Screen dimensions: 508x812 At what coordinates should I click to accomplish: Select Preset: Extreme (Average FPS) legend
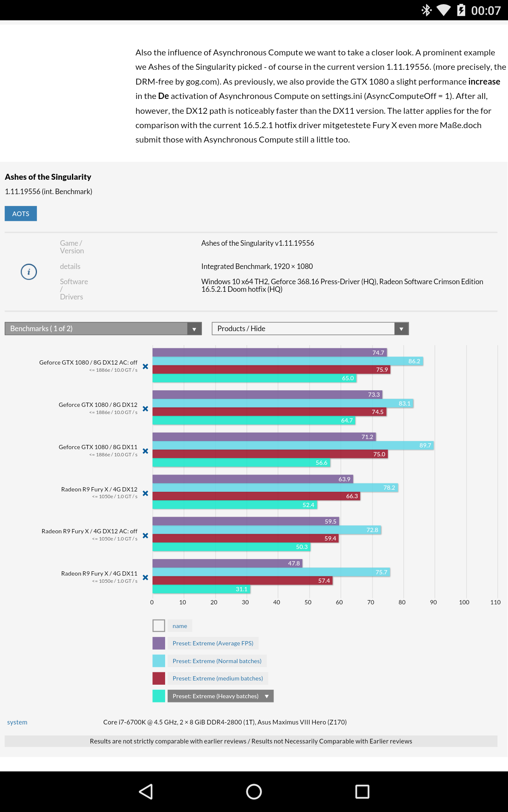tap(213, 643)
